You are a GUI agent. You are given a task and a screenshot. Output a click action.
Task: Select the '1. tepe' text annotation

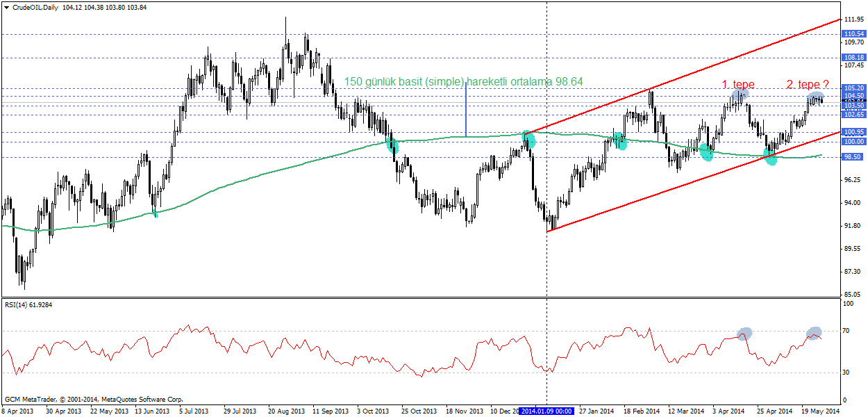(x=738, y=84)
